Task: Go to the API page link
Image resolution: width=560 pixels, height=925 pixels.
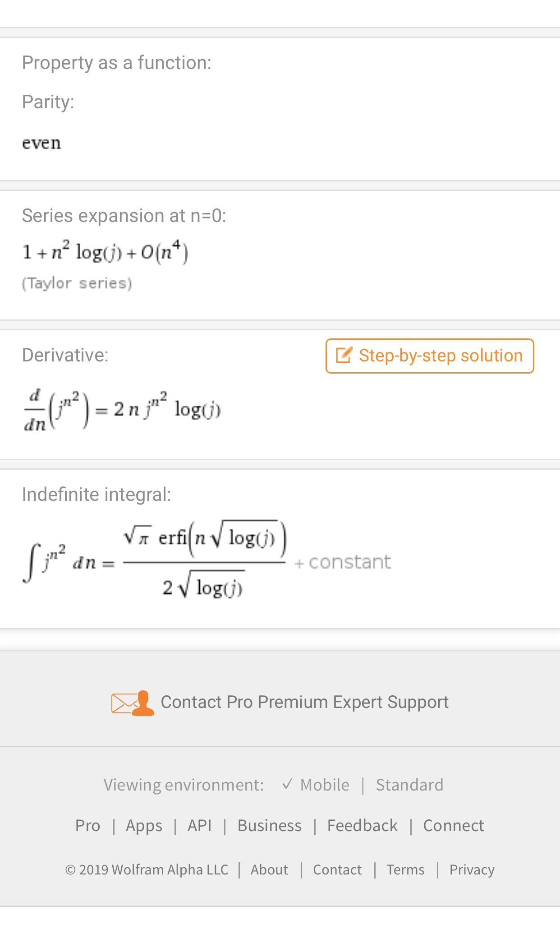Action: (x=199, y=826)
